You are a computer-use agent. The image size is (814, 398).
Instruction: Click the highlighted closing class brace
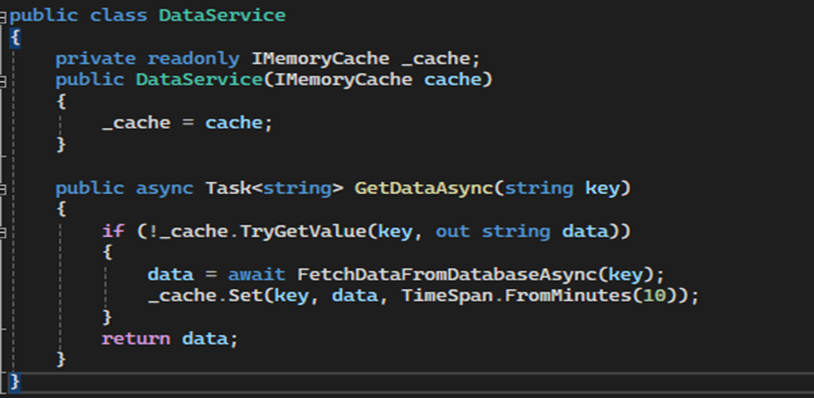15,381
